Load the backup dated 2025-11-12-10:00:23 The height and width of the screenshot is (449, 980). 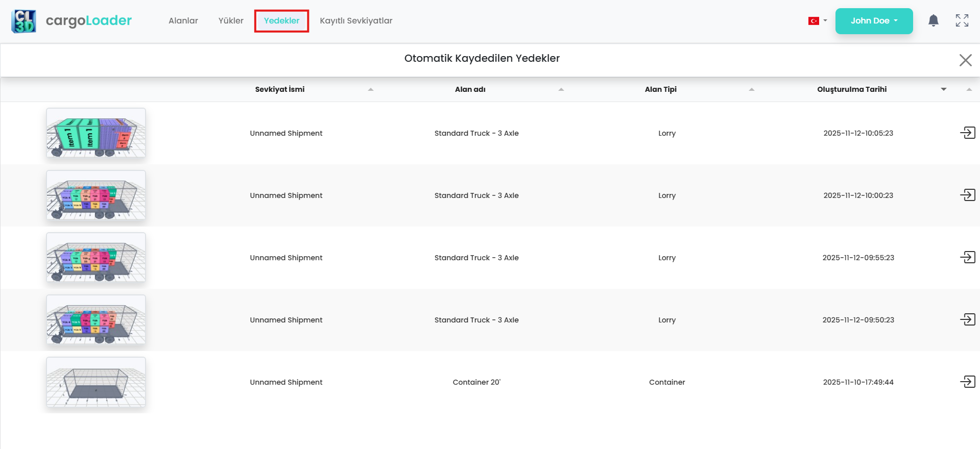click(x=967, y=195)
